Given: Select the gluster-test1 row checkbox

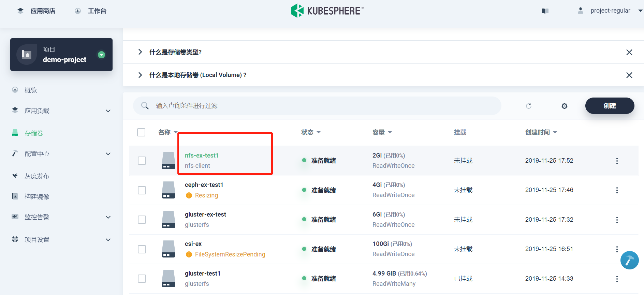Looking at the screenshot, I should point(142,279).
